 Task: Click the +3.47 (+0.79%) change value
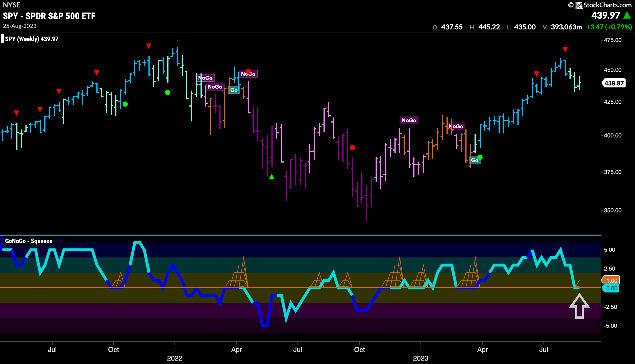pos(609,27)
